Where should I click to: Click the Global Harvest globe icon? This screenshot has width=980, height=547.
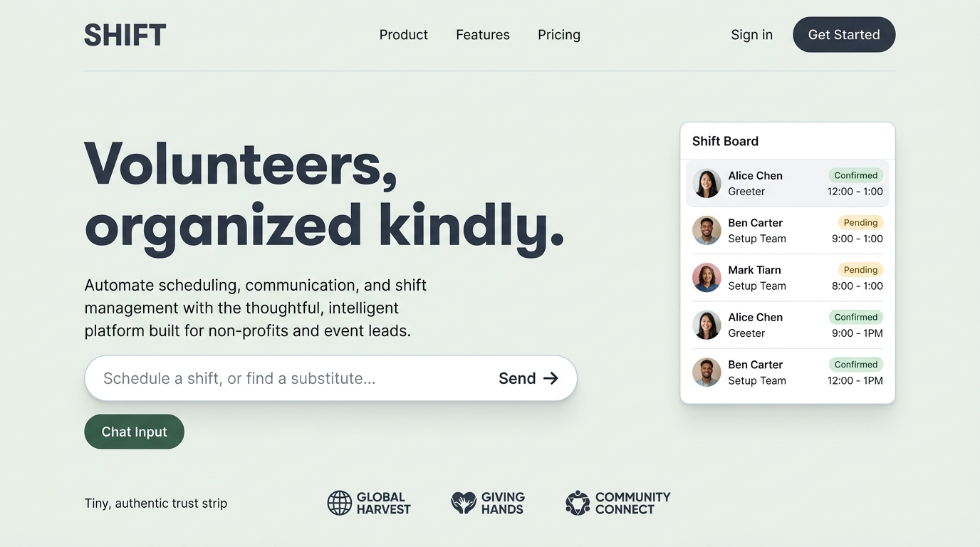coord(340,503)
